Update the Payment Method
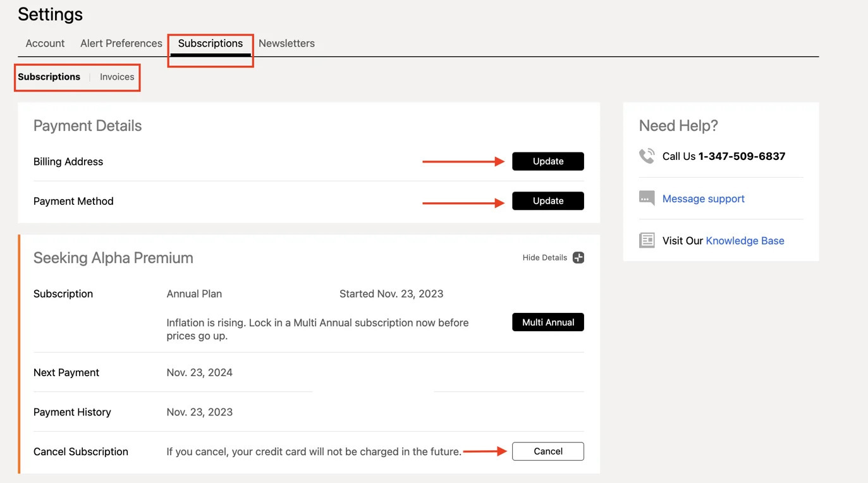 [x=547, y=201]
